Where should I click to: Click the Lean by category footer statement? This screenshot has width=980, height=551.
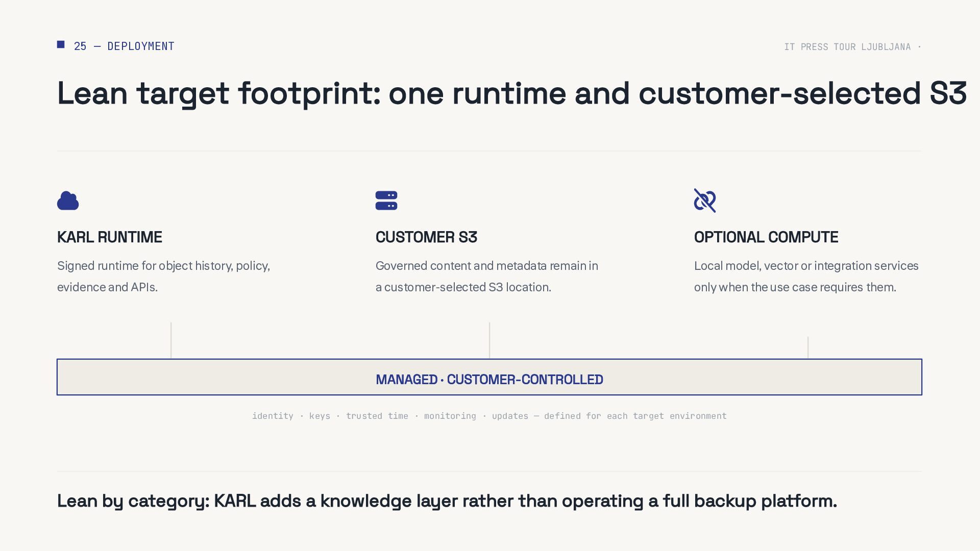point(447,501)
